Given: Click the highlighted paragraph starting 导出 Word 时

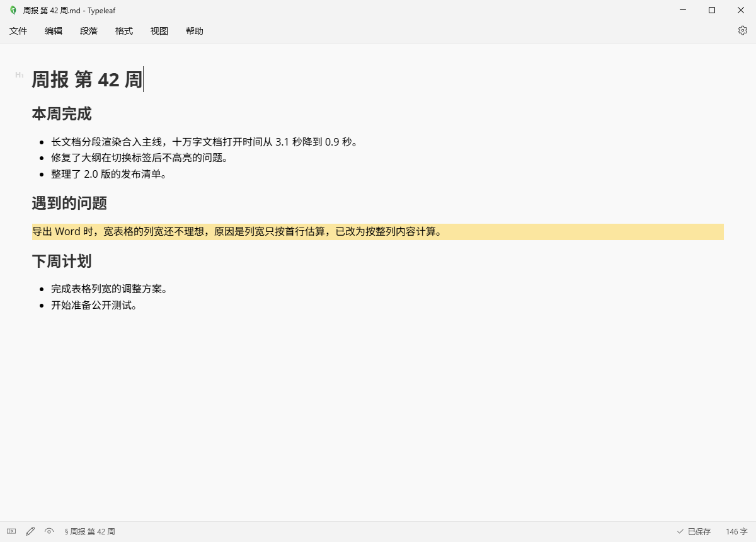Looking at the screenshot, I should pyautogui.click(x=378, y=231).
